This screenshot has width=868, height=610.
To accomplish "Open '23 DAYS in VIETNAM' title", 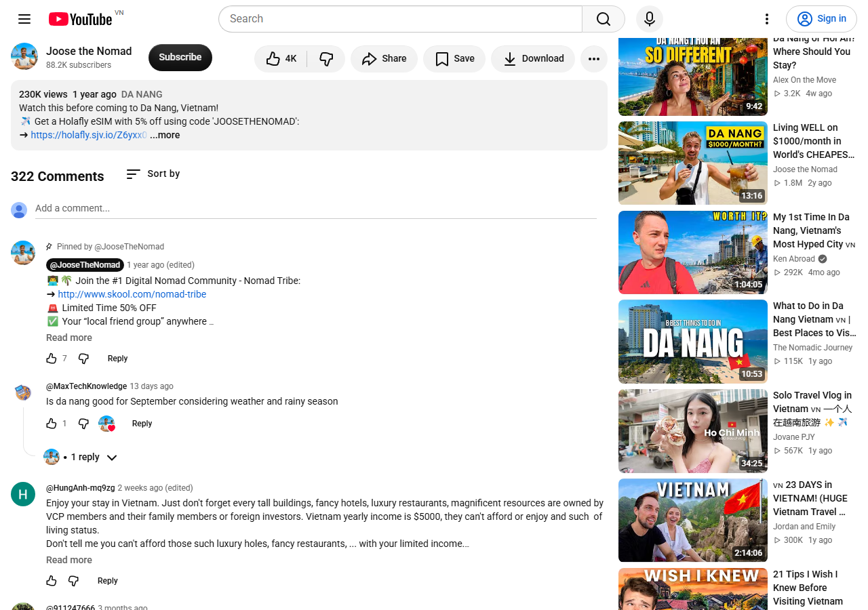I will pyautogui.click(x=810, y=498).
